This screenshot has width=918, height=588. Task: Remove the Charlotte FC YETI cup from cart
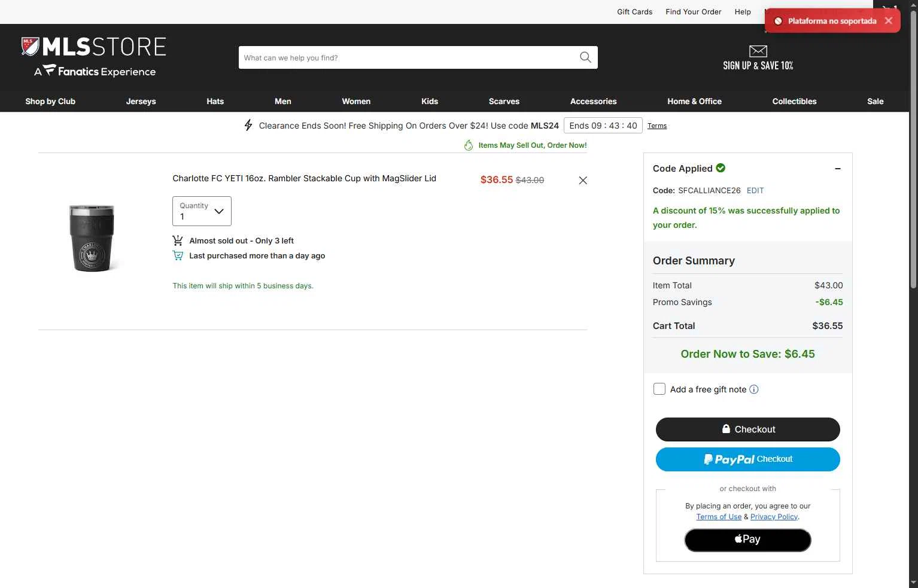(583, 180)
